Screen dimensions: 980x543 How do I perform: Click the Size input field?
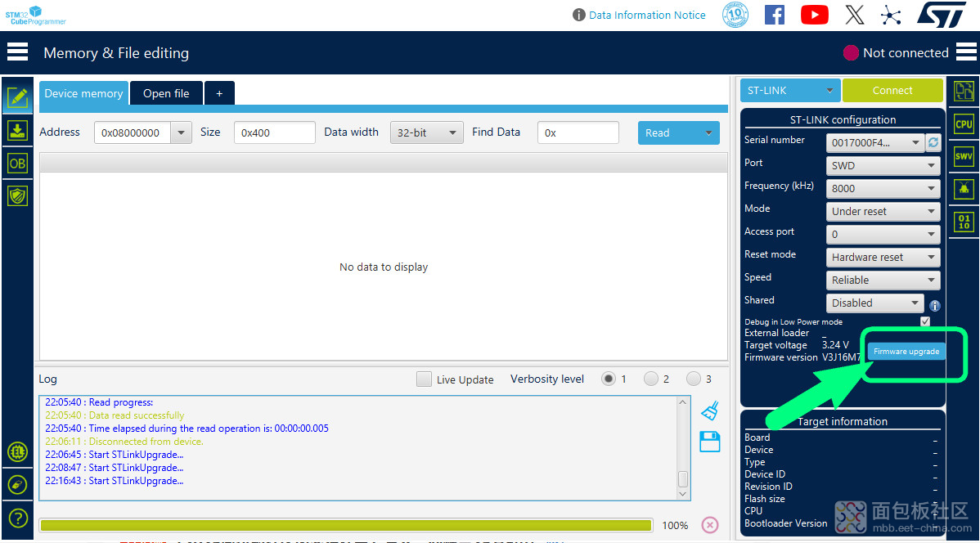(x=274, y=132)
